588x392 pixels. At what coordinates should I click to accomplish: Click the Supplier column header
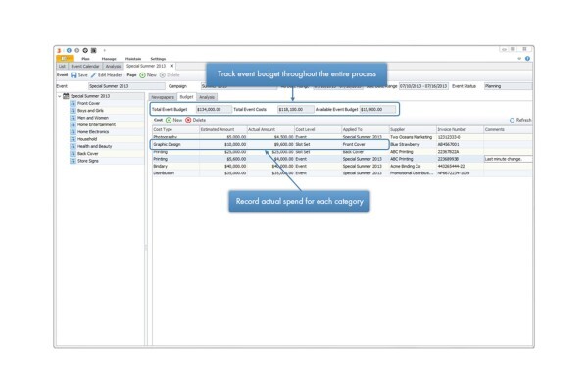coord(413,129)
